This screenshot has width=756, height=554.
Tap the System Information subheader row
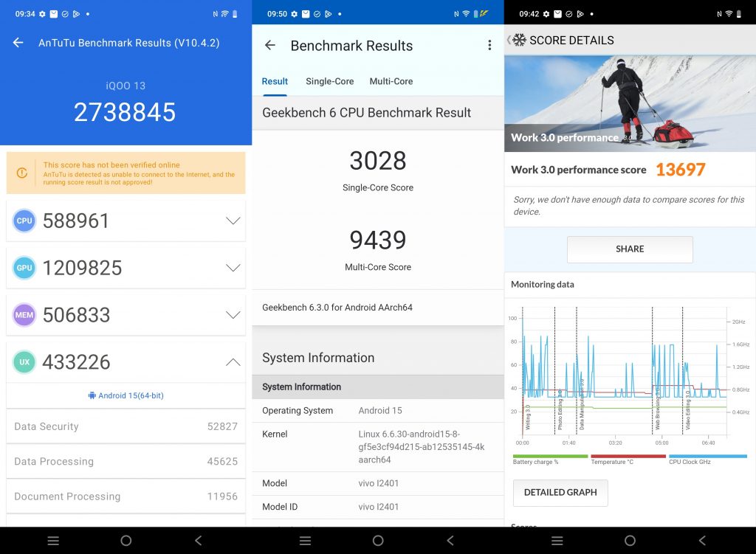378,387
